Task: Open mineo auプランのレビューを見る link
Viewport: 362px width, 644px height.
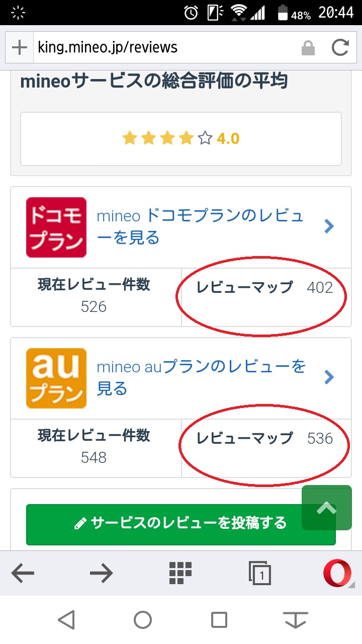Action: (201, 377)
